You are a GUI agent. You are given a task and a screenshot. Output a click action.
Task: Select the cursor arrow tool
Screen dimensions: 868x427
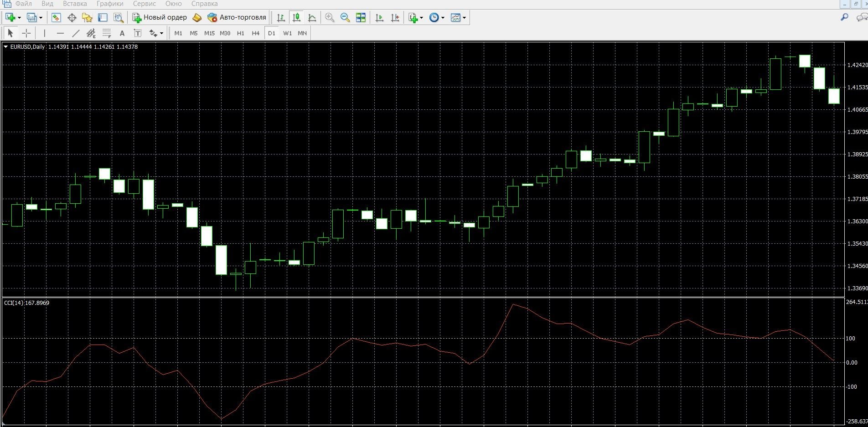pyautogui.click(x=10, y=33)
